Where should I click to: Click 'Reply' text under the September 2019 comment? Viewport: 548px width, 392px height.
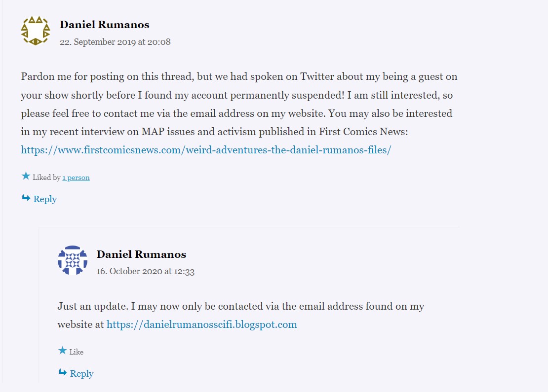[x=45, y=199]
